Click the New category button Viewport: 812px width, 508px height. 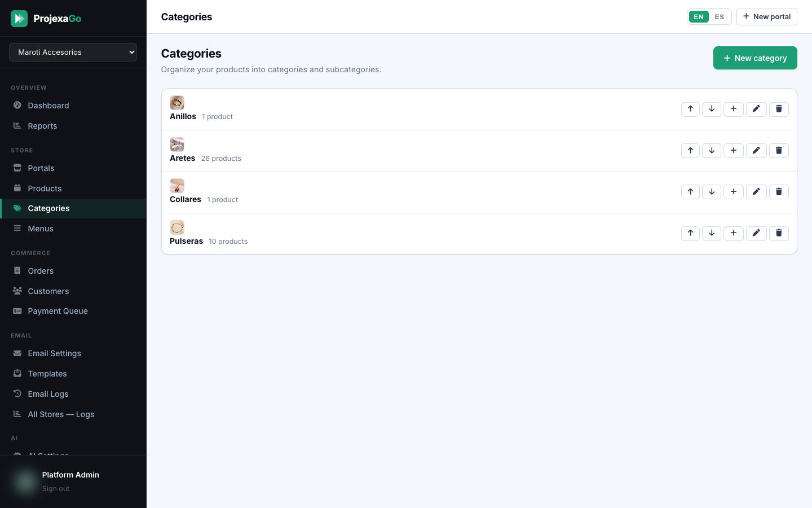(755, 58)
